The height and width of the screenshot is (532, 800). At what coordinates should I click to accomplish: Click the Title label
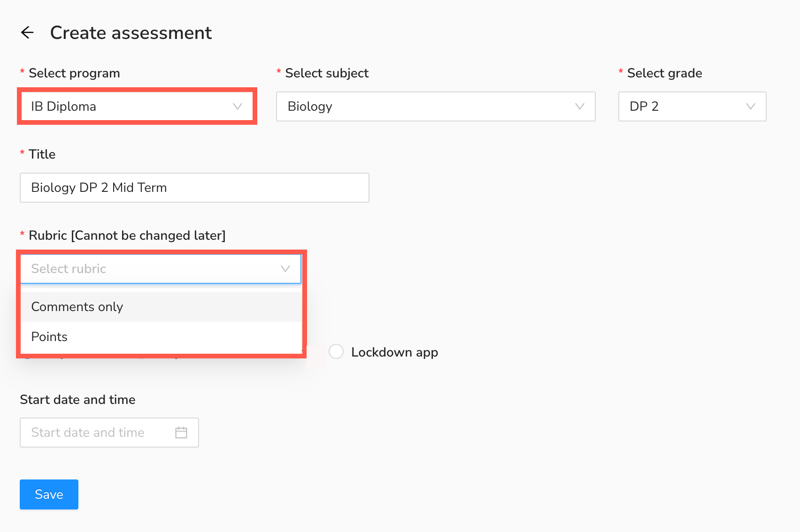[42, 154]
